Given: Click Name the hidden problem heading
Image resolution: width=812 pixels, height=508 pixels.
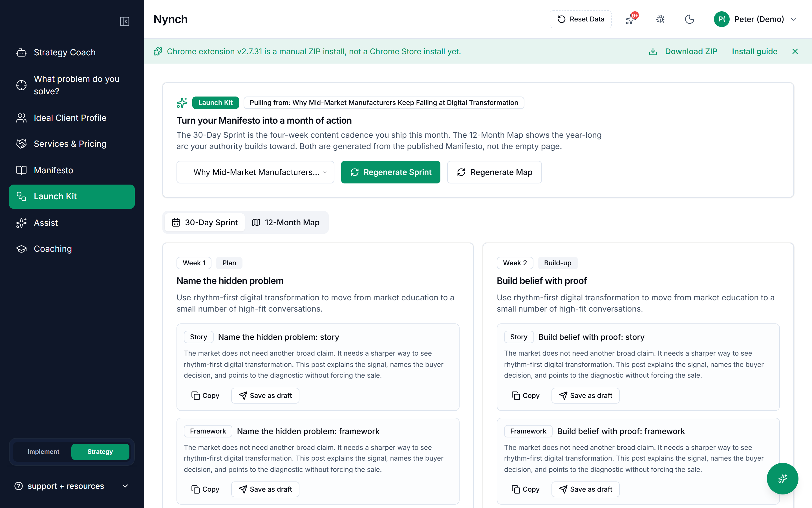Looking at the screenshot, I should coord(230,281).
